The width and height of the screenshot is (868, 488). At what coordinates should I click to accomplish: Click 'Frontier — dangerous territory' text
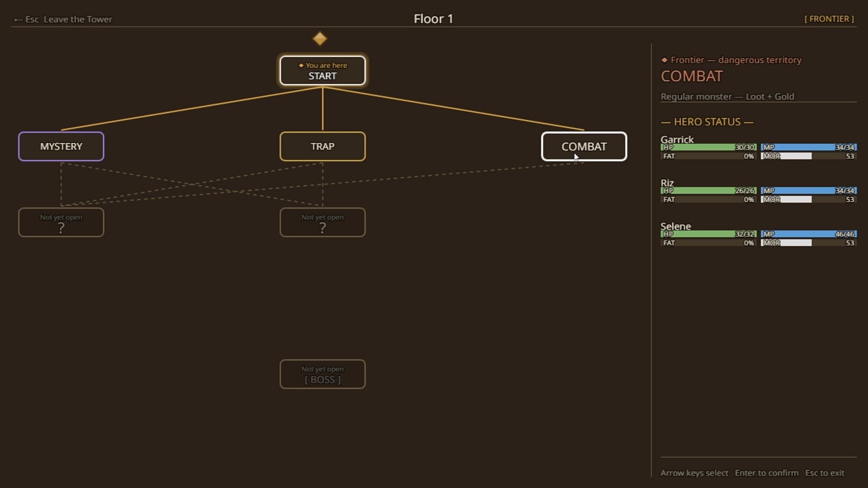pos(736,60)
